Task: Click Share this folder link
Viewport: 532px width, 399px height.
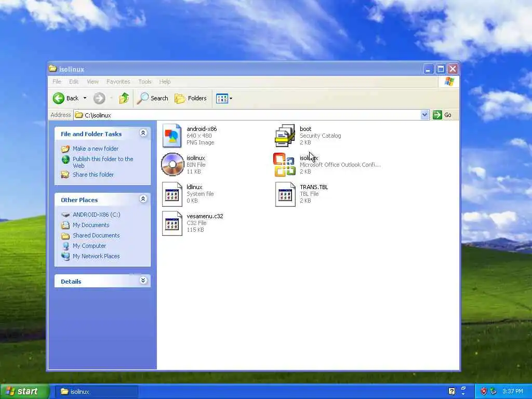Action: tap(93, 175)
